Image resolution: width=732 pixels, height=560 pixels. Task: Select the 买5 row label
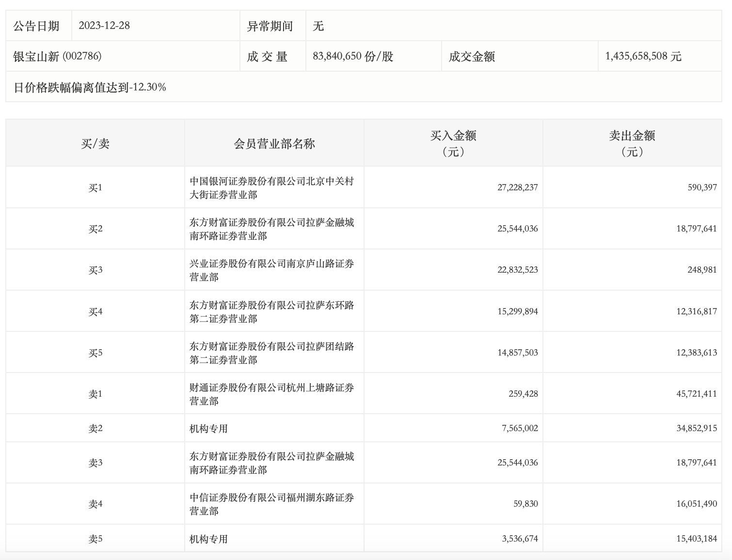[x=95, y=353]
